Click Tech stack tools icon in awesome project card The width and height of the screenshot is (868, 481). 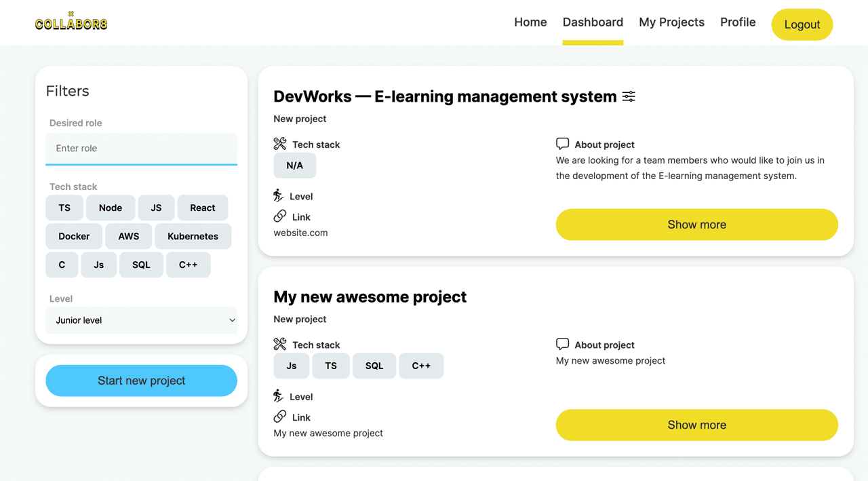coord(280,344)
